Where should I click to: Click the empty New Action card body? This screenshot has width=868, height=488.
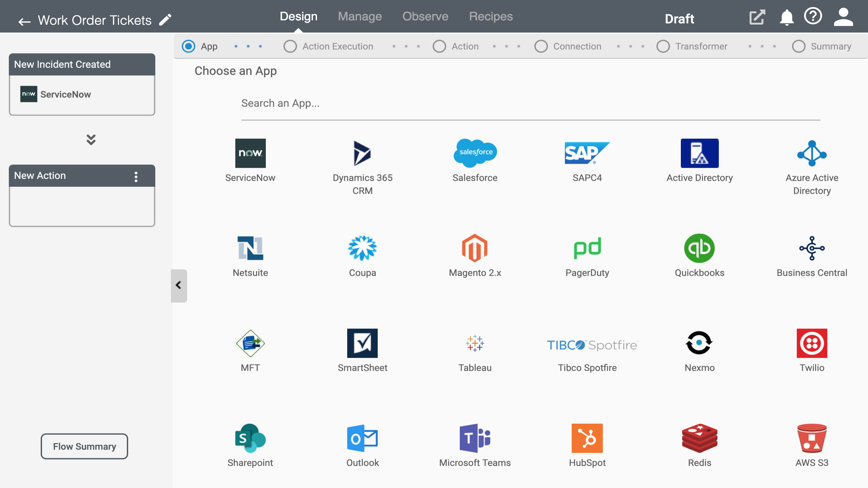82,206
